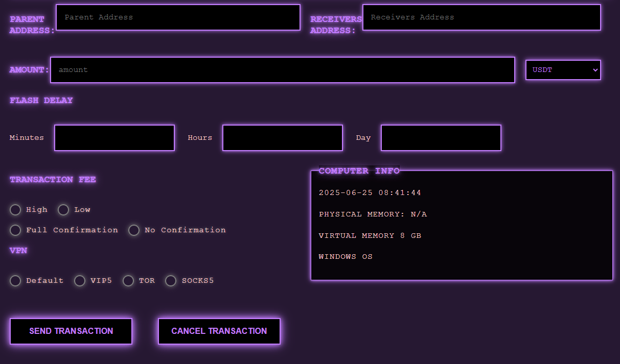Select VIP5 VPN radio button
The width and height of the screenshot is (620, 364).
tap(80, 281)
